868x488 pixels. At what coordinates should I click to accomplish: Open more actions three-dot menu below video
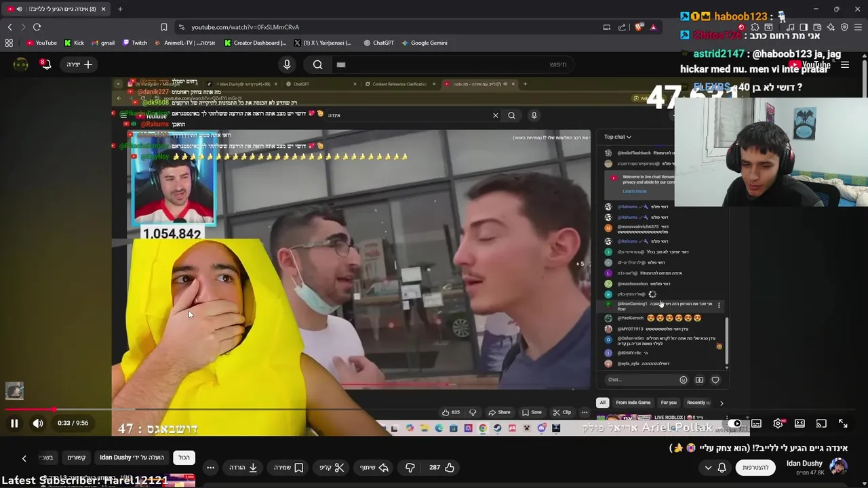tap(210, 467)
